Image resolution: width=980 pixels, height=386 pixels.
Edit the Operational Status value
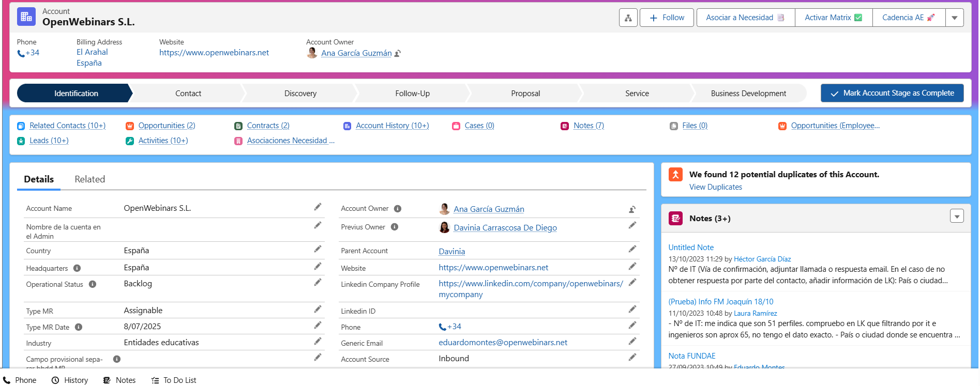click(318, 282)
